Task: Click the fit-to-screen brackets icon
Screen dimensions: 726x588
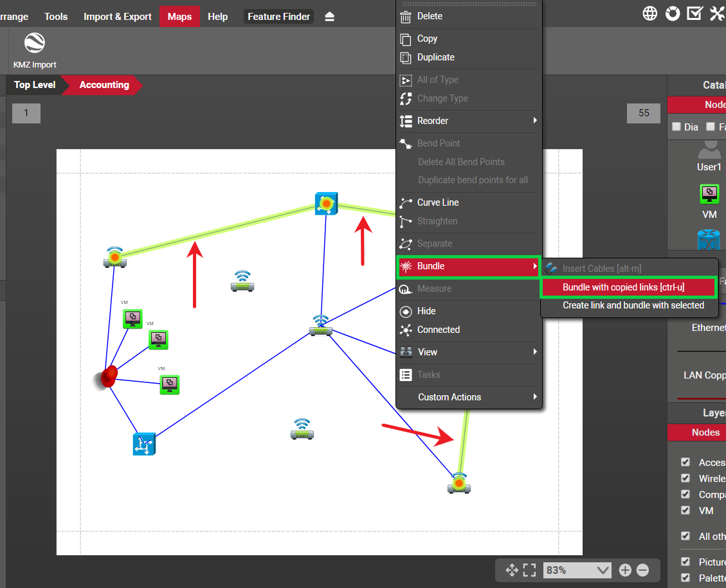Action: pyautogui.click(x=529, y=570)
